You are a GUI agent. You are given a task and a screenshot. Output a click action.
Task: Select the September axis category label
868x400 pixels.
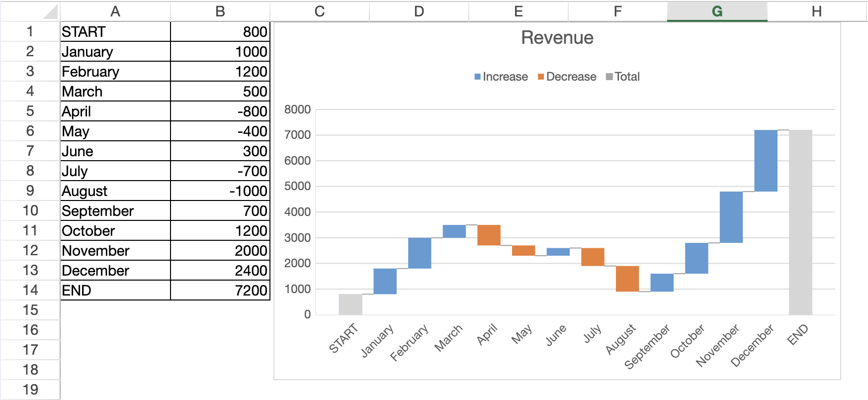tap(647, 347)
